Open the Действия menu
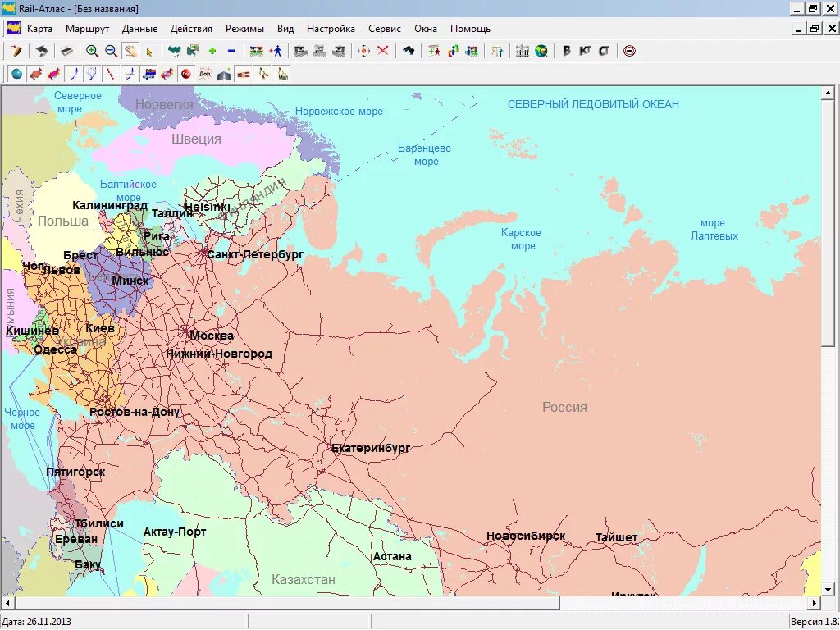 [x=191, y=29]
